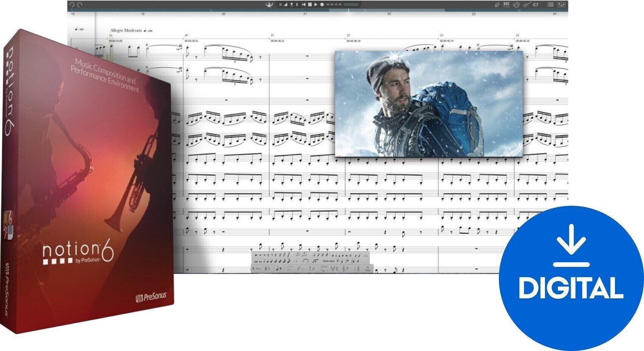Click the mountaineer video preview window
The width and height of the screenshot is (644, 351).
[429, 104]
